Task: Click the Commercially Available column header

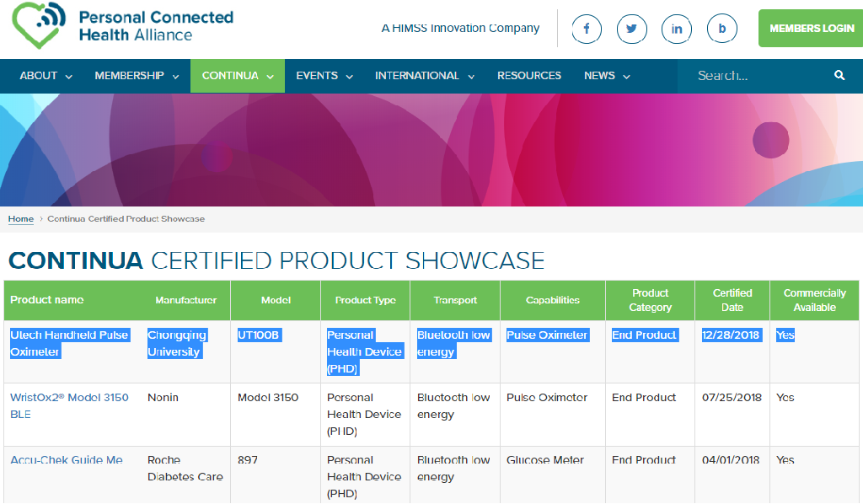Action: [815, 300]
